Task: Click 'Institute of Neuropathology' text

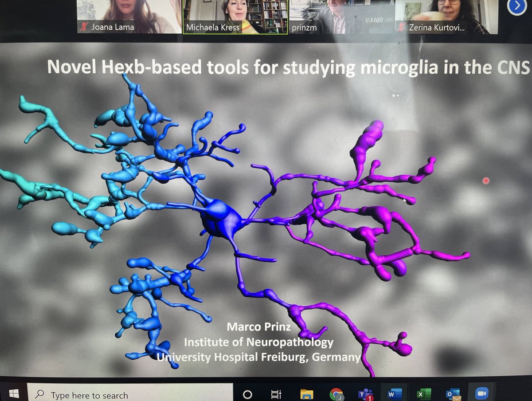Action: [258, 342]
